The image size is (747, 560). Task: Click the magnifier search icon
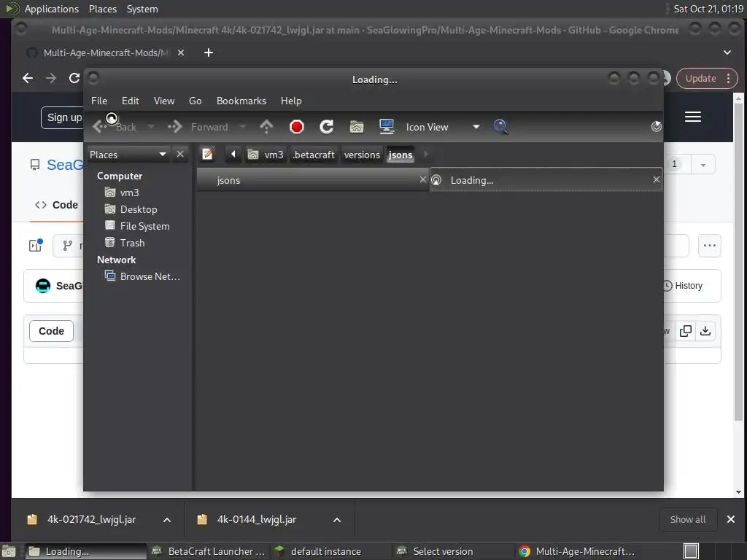(x=500, y=127)
